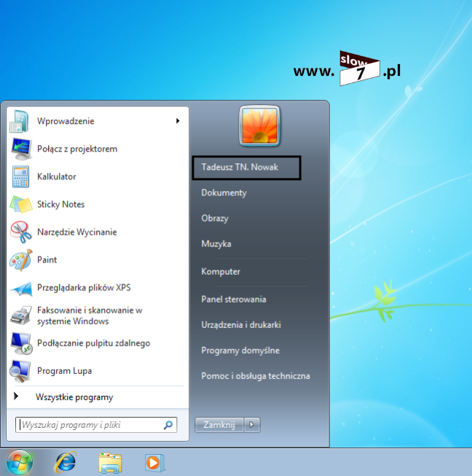Open Panel sterowania
The height and width of the screenshot is (476, 472).
(x=233, y=299)
